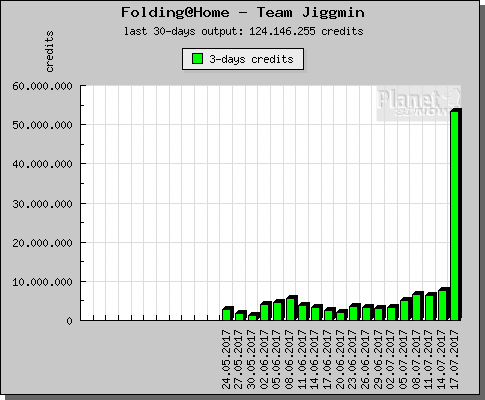Select the bar for 02.06.2017
485x400 pixels.
click(265, 311)
